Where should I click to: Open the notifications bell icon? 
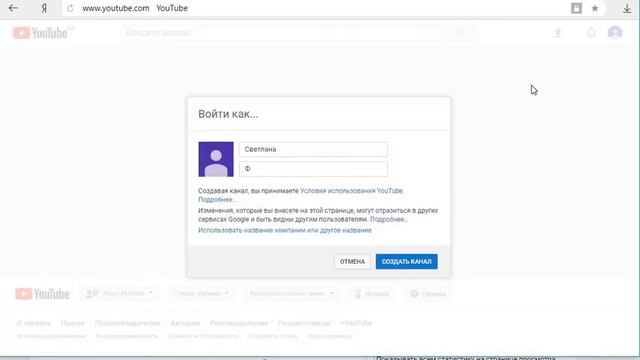591,33
